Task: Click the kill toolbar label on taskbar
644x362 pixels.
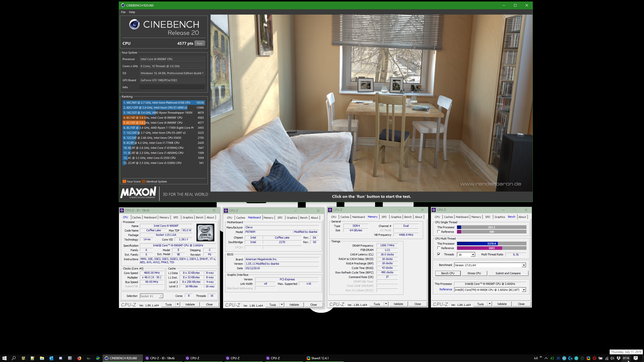Action: [x=536, y=358]
